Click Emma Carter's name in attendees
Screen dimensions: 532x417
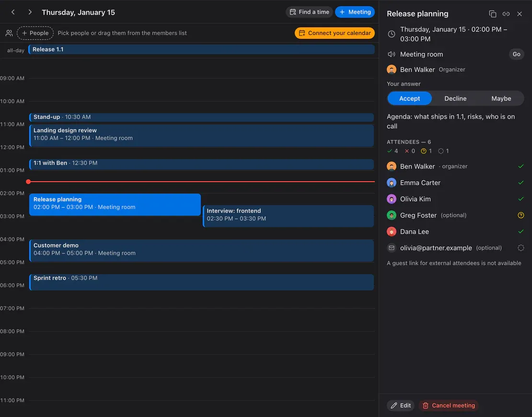coord(420,183)
